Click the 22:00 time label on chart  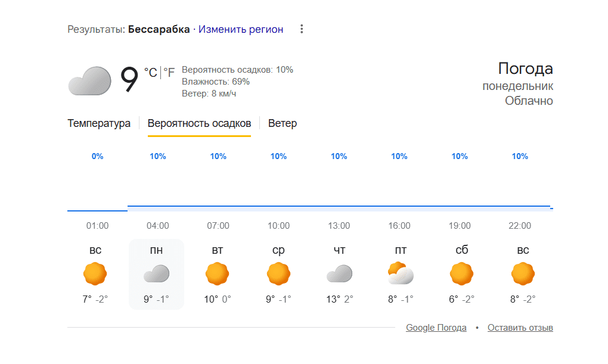520,226
